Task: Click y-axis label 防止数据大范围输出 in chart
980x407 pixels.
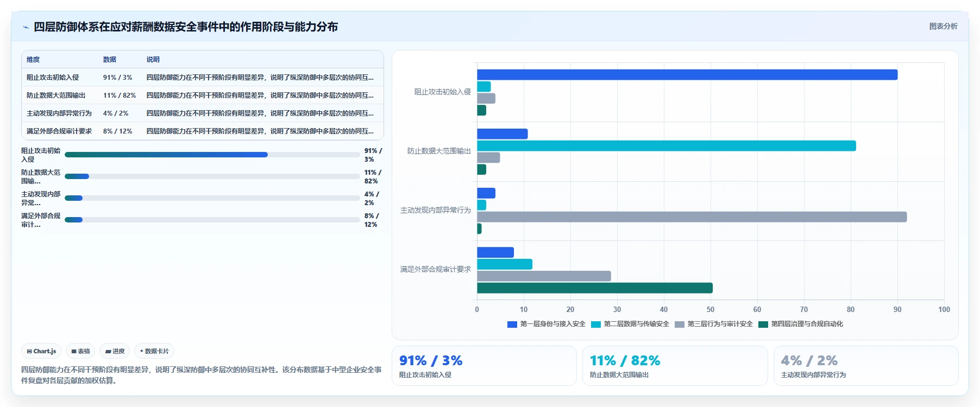Action: (439, 151)
